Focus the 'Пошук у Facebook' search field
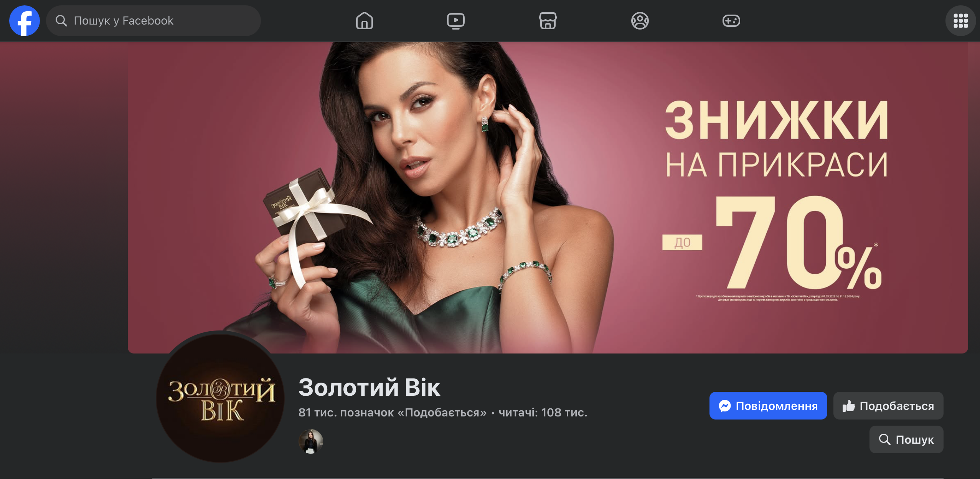The height and width of the screenshot is (479, 980). coord(153,21)
